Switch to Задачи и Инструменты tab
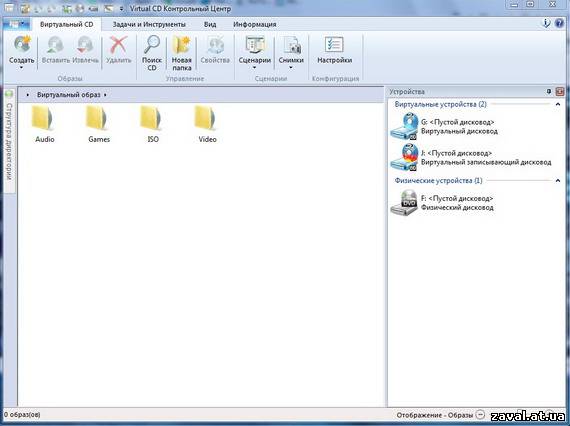 [x=149, y=24]
